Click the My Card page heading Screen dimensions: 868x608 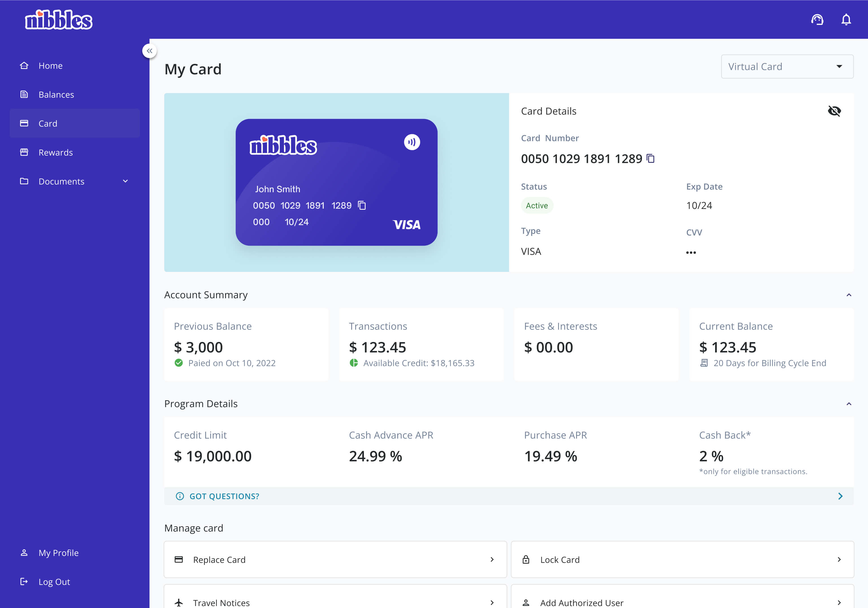pos(193,70)
